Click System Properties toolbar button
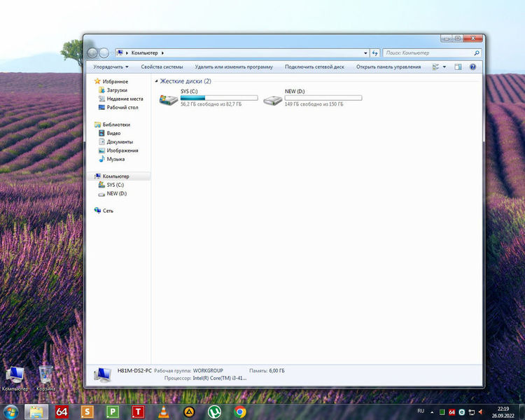This screenshot has height=420, width=525. point(162,67)
